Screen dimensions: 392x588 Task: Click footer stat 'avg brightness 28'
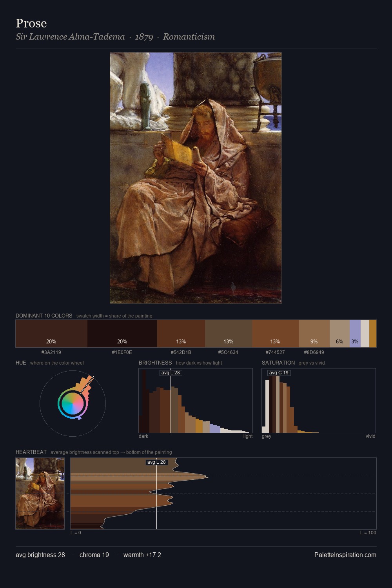coord(40,555)
